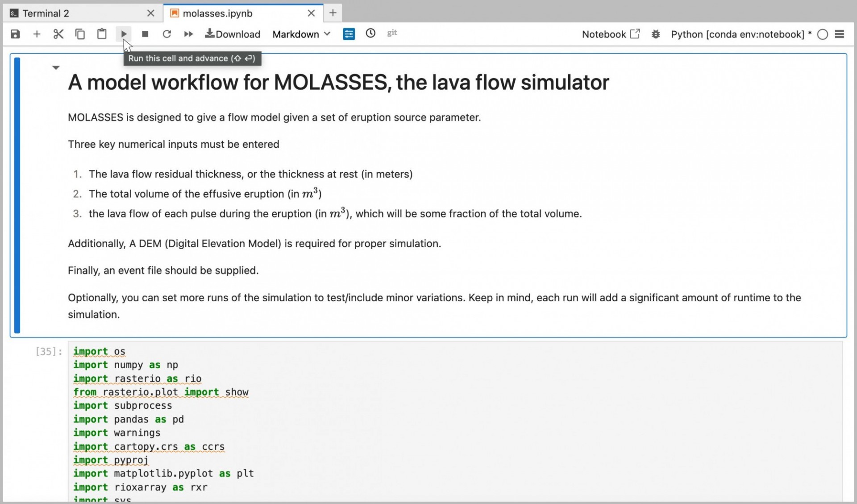This screenshot has height=504, width=857.
Task: Click the 'import rasterio as rio' line
Action: pos(137,379)
